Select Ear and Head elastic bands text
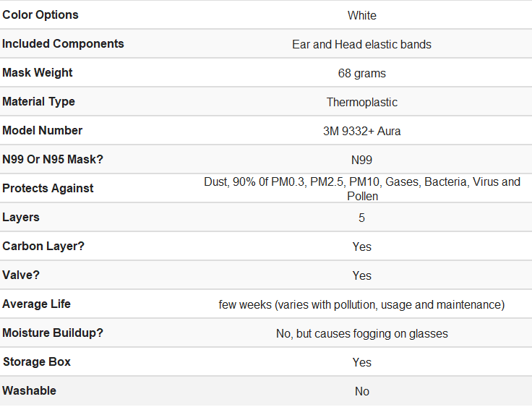The height and width of the screenshot is (407, 532). [361, 45]
